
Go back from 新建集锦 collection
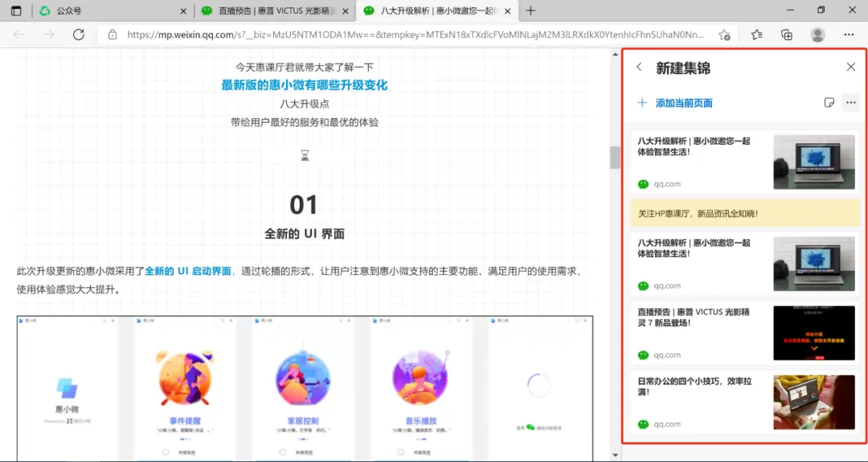pyautogui.click(x=639, y=67)
